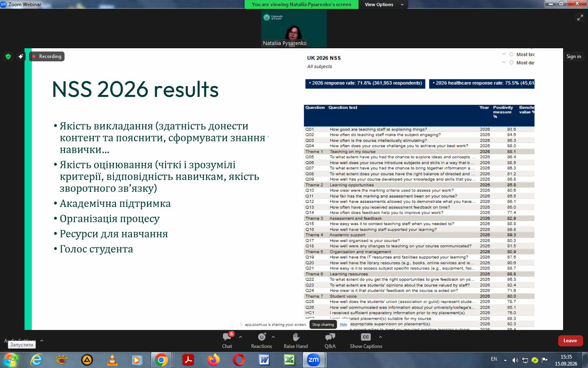The image size is (588, 368).
Task: Open Firefox from the taskbar
Action: coord(213,360)
